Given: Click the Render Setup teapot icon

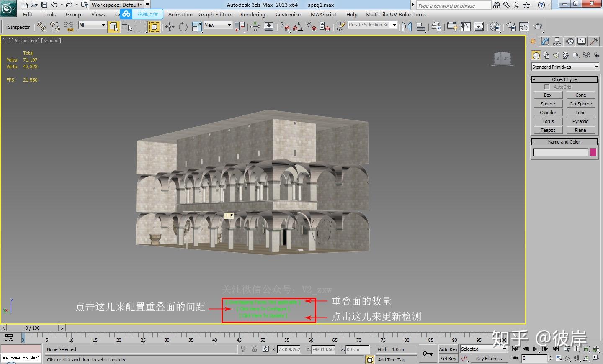Looking at the screenshot, I should tap(511, 27).
